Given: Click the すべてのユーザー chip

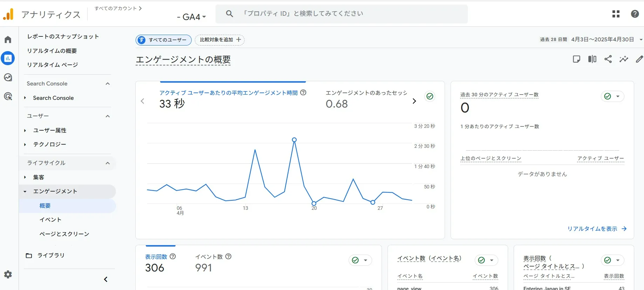Looking at the screenshot, I should 164,40.
